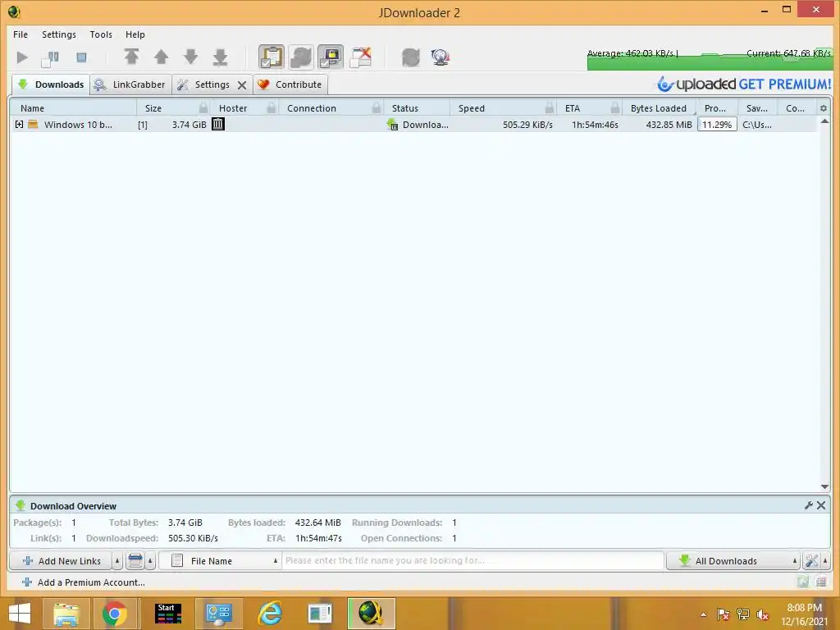Click the 11.29% progress bar
The image size is (840, 630).
click(717, 125)
